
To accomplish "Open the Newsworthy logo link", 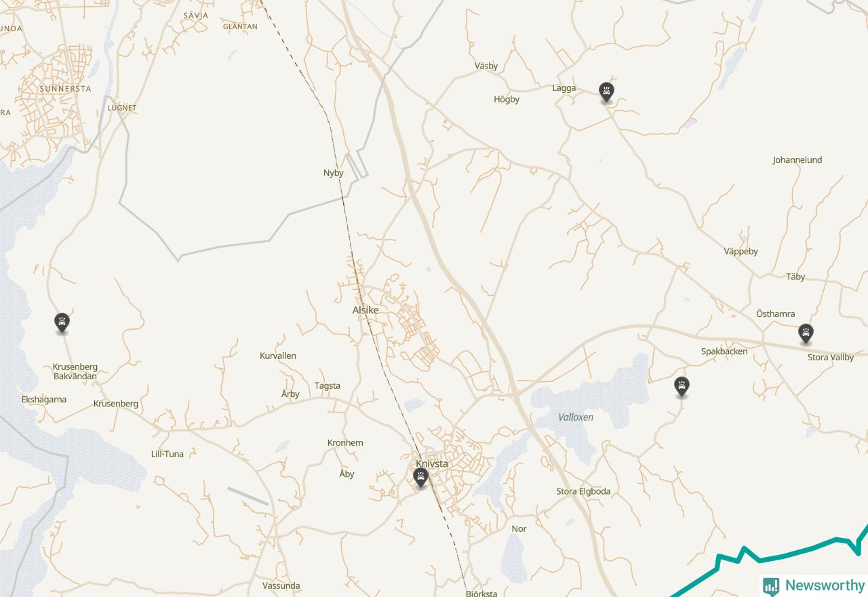I will [814, 585].
